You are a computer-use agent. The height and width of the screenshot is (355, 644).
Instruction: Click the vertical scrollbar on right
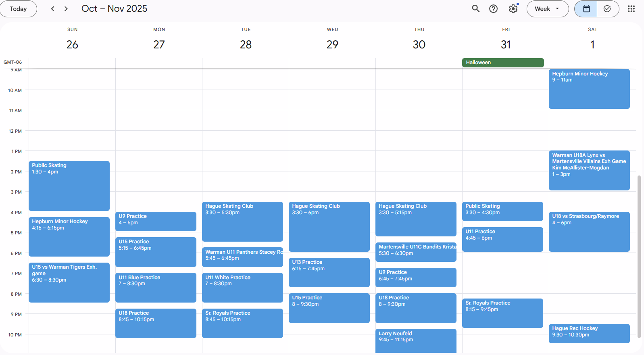click(x=639, y=256)
